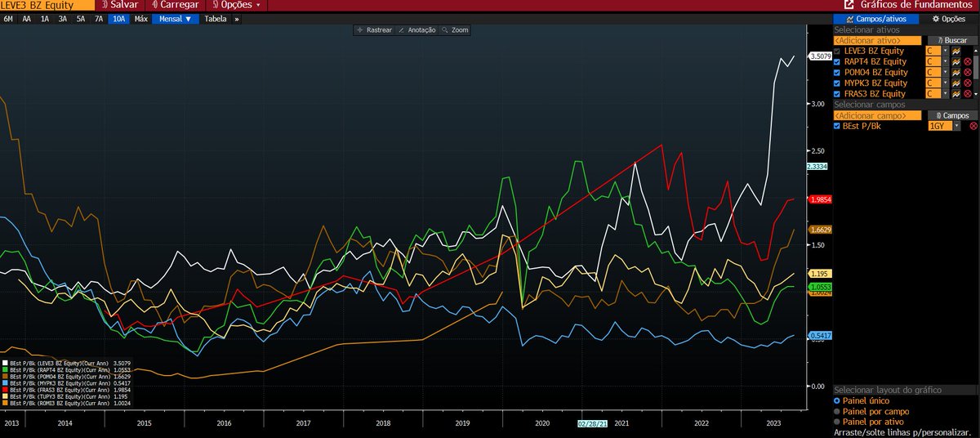Select 7A time range

99,18
